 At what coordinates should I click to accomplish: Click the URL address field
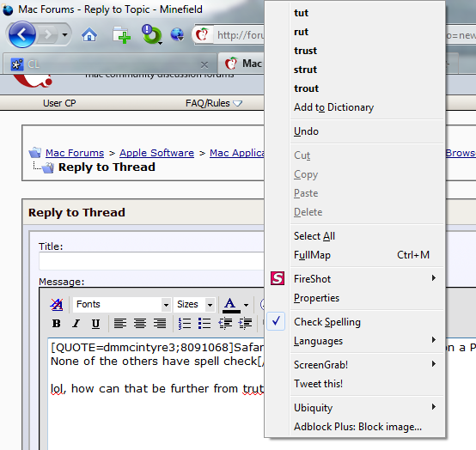[240, 35]
